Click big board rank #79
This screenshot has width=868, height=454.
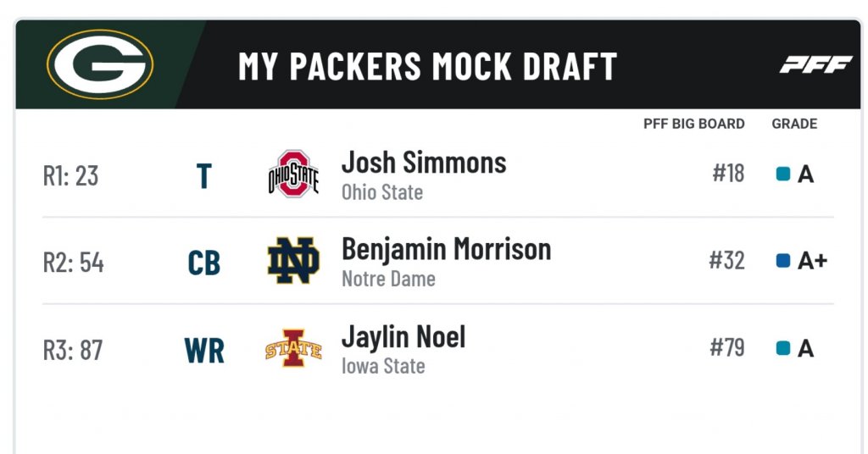coord(726,348)
